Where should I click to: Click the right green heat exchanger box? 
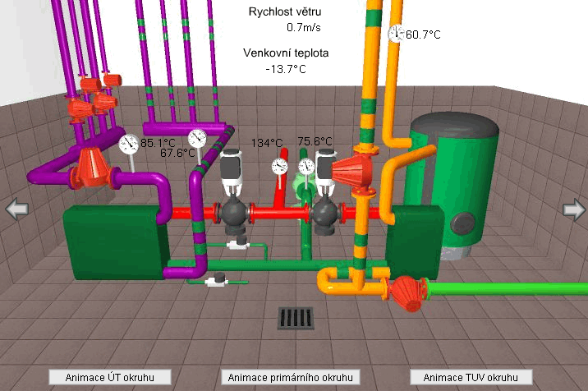415,242
